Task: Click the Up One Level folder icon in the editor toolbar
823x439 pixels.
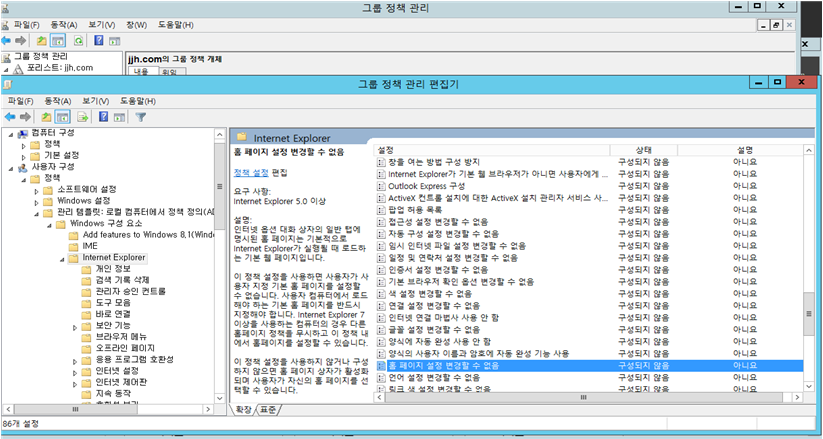Action: click(x=46, y=117)
